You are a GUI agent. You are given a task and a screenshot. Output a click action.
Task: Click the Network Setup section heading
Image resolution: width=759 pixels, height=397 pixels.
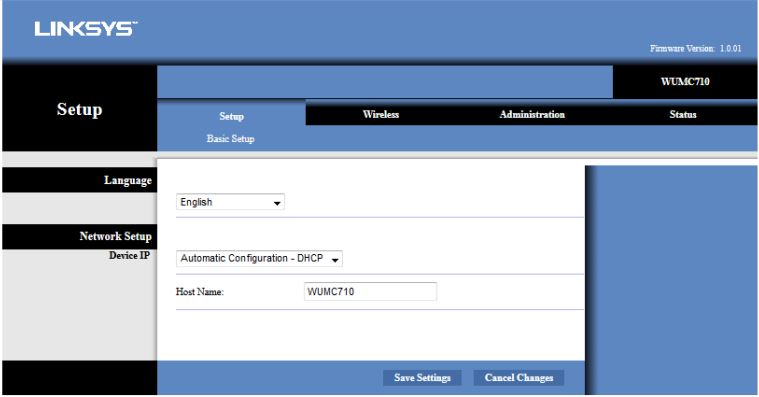[116, 236]
